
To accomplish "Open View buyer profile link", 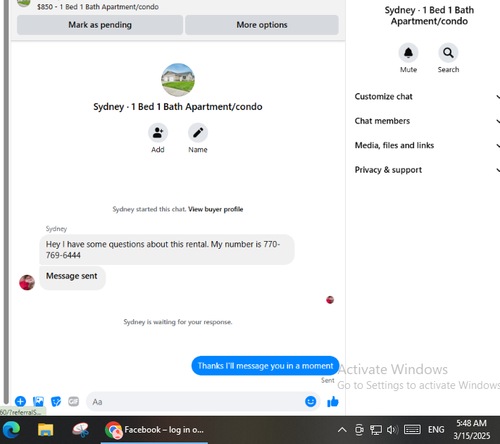I will point(216,209).
